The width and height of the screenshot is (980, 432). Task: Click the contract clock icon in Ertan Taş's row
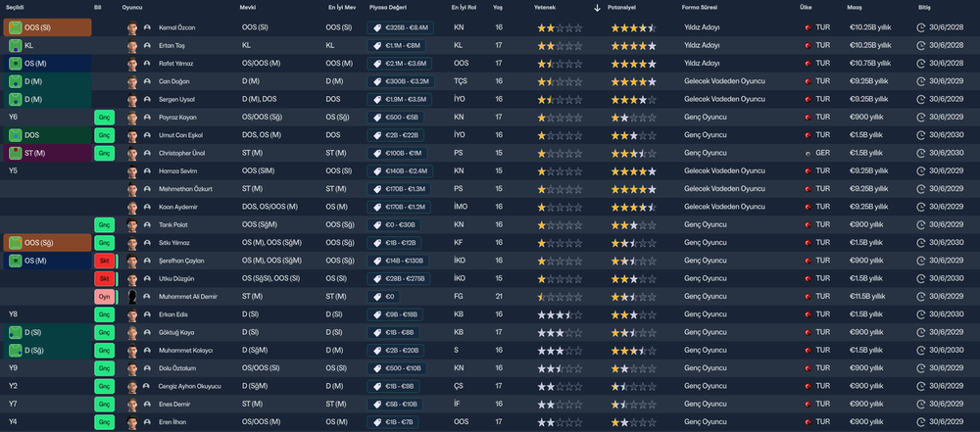920,46
